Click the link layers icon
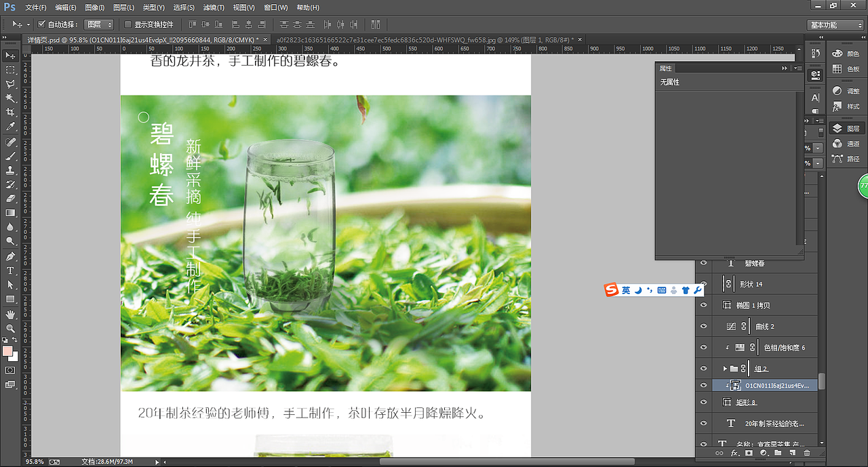Image resolution: width=868 pixels, height=467 pixels. 719,452
